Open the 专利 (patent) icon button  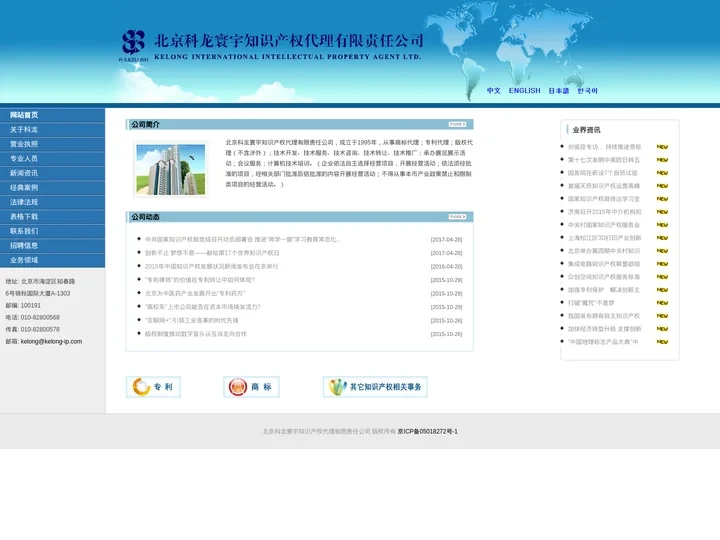153,387
